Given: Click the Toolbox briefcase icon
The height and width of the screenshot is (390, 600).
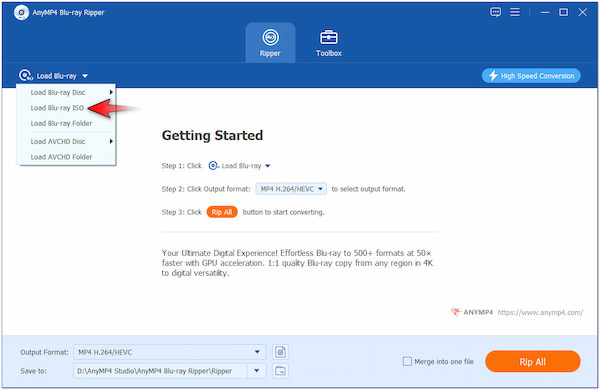Looking at the screenshot, I should tap(329, 37).
